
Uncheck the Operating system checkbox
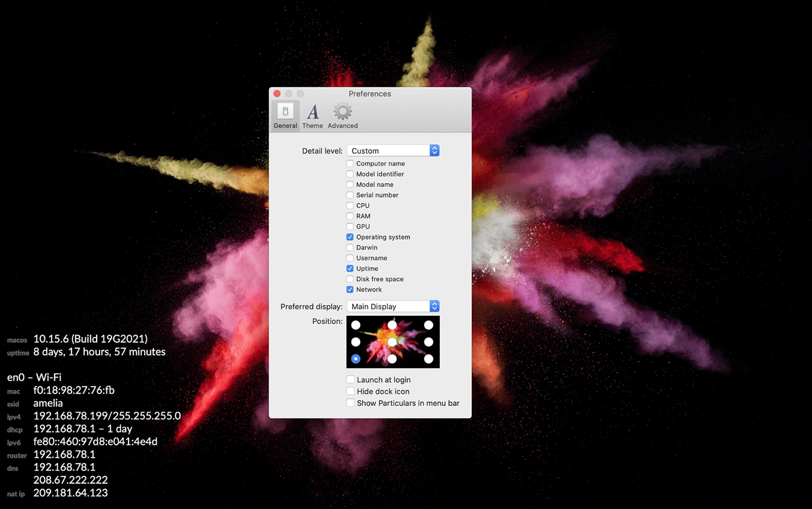[350, 237]
